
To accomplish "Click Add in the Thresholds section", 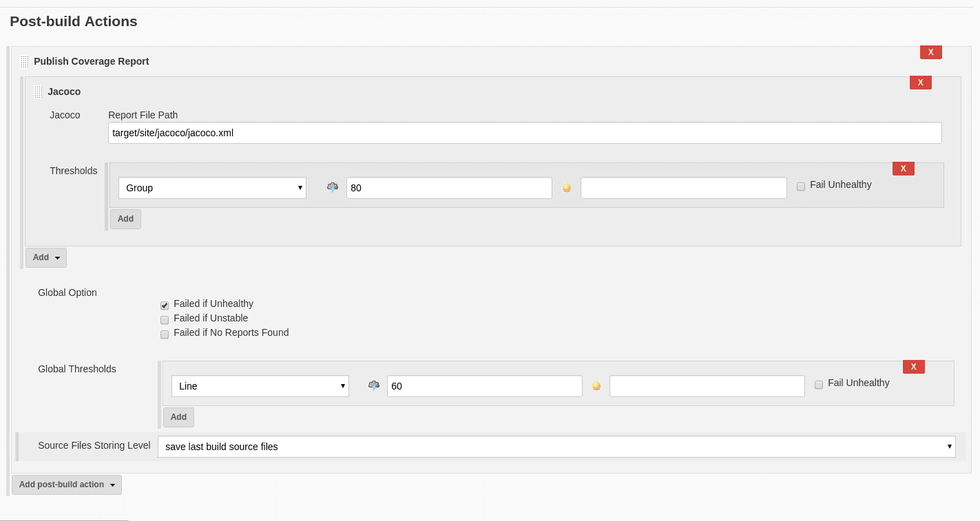I will click(125, 218).
